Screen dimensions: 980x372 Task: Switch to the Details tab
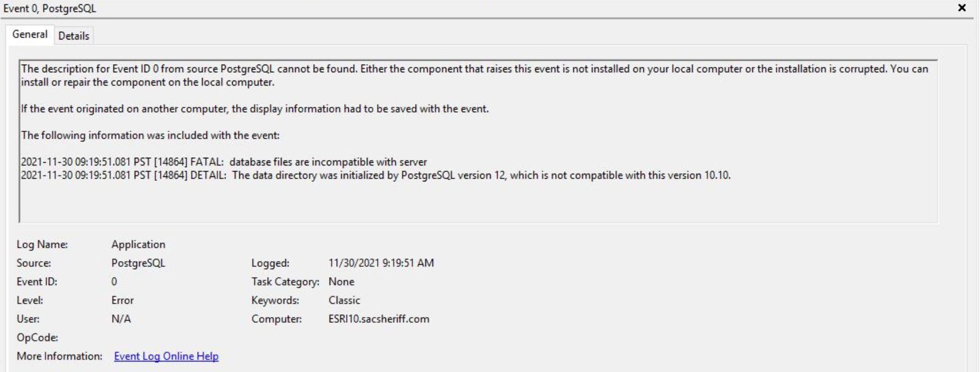click(x=73, y=36)
